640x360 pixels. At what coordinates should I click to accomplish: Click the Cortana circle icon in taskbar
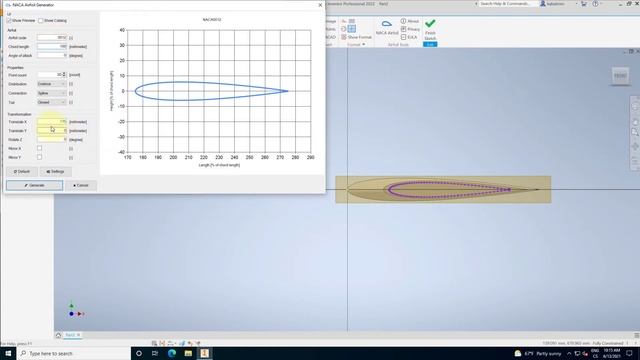[139, 353]
